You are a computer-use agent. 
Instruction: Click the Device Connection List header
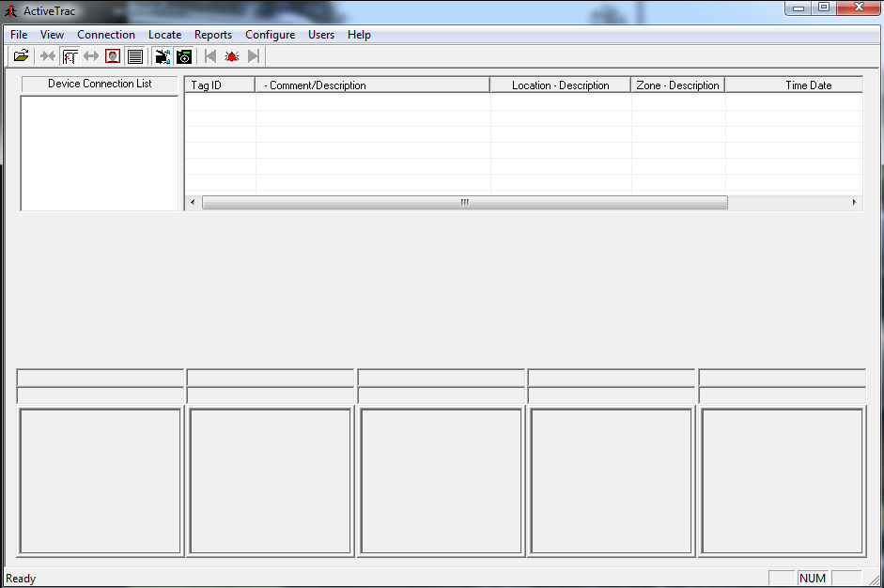[100, 84]
